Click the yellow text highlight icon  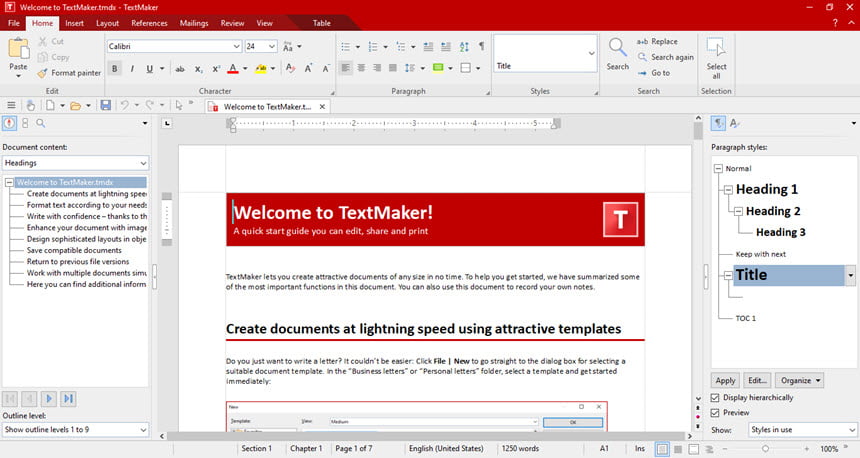point(261,69)
